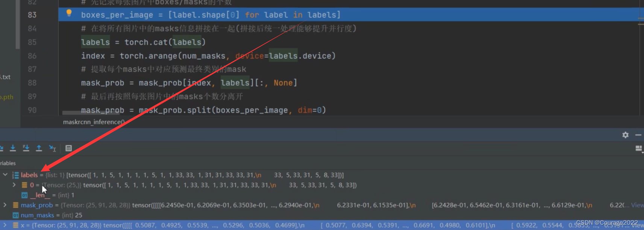Click the int icon beside num_masks variable
Screen dimensions: 644x230
click(x=15, y=215)
